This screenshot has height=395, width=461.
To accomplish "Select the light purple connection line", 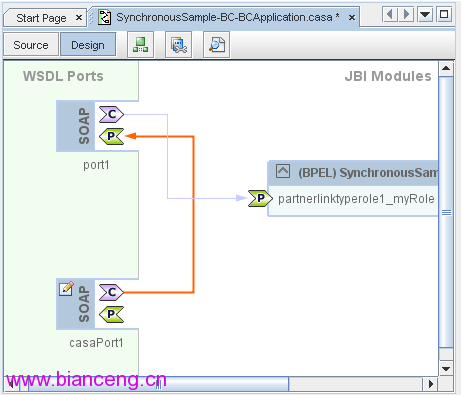I will click(167, 157).
